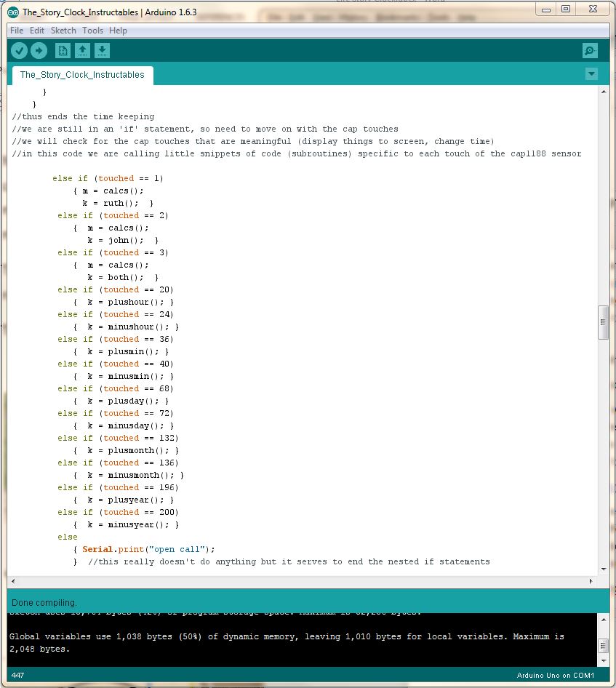
Task: Close the Arduino window
Action: (x=593, y=9)
